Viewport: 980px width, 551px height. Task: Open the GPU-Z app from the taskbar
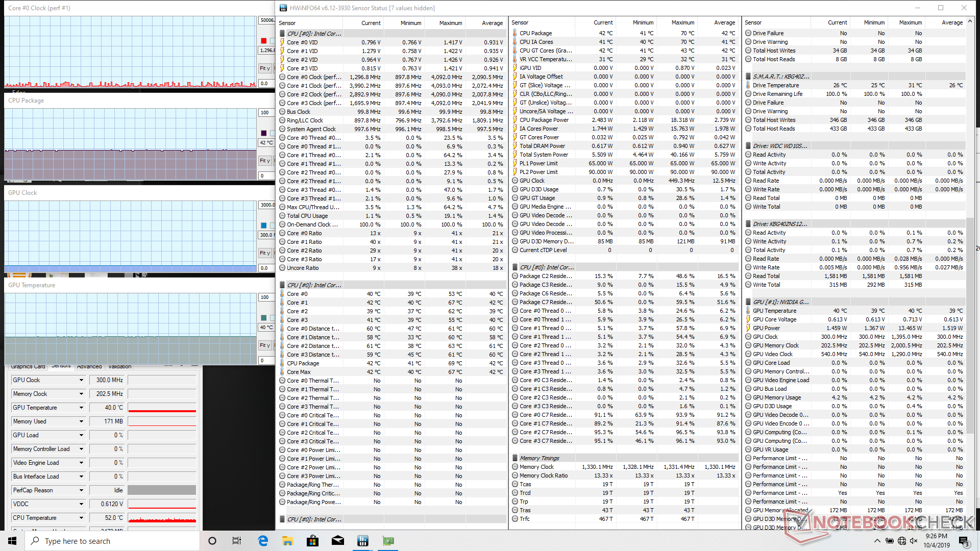(x=388, y=541)
